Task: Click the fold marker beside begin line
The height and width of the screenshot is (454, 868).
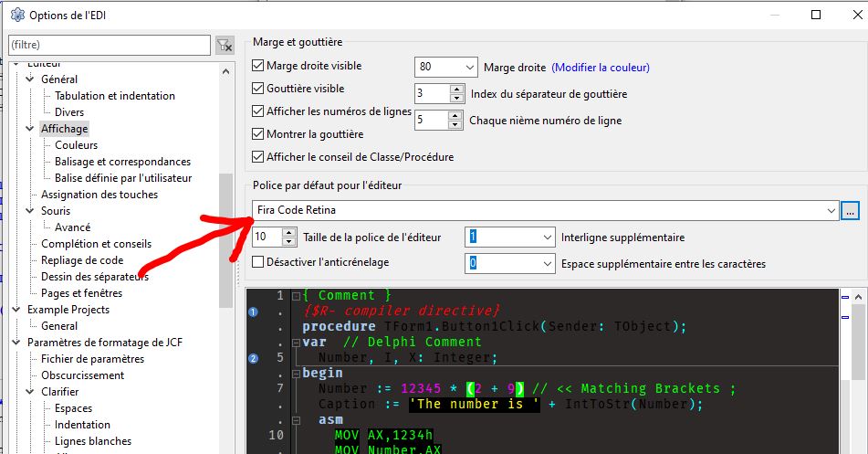Action: 296,373
